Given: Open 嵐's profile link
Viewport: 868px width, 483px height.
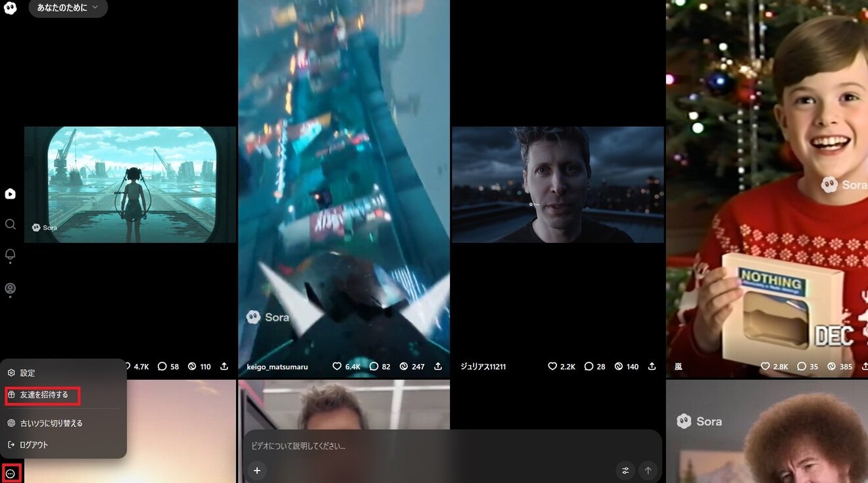Looking at the screenshot, I should coord(679,367).
